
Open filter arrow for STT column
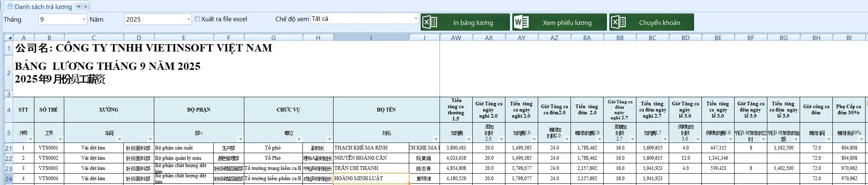pos(31,139)
